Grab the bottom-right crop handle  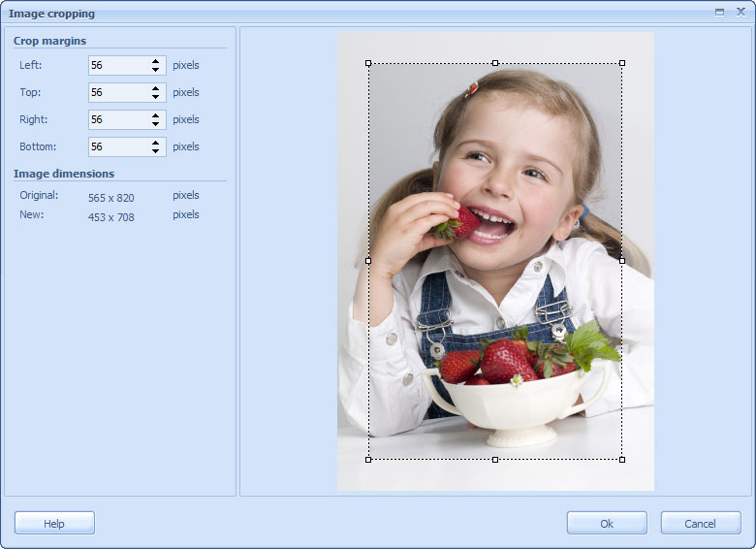click(x=622, y=460)
